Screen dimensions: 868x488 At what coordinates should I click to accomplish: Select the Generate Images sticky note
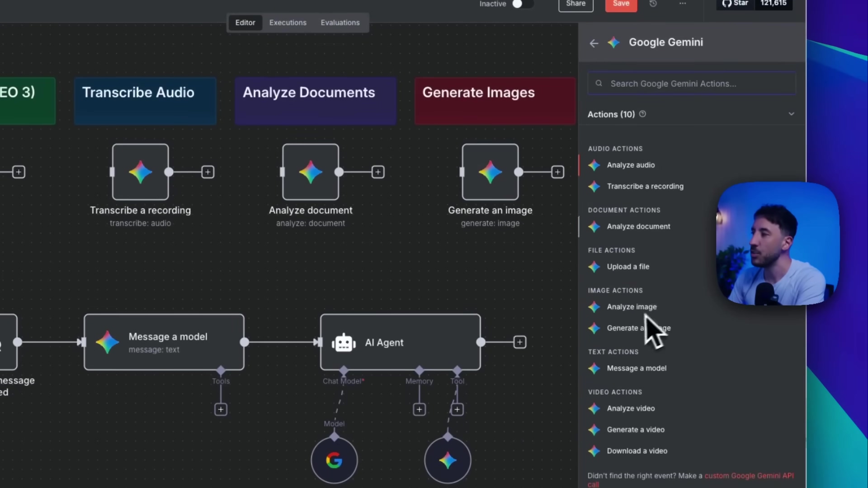(495, 101)
